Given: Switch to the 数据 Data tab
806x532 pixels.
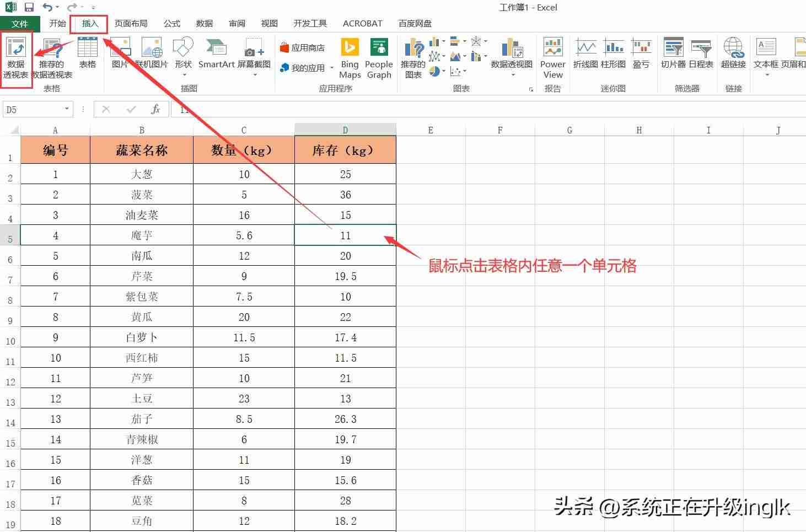Looking at the screenshot, I should pos(204,23).
